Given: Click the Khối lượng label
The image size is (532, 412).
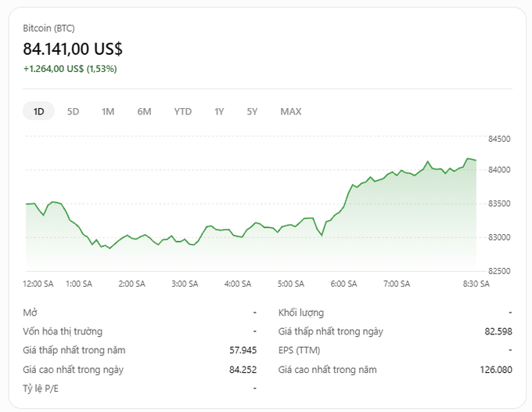Looking at the screenshot, I should 301,313.
